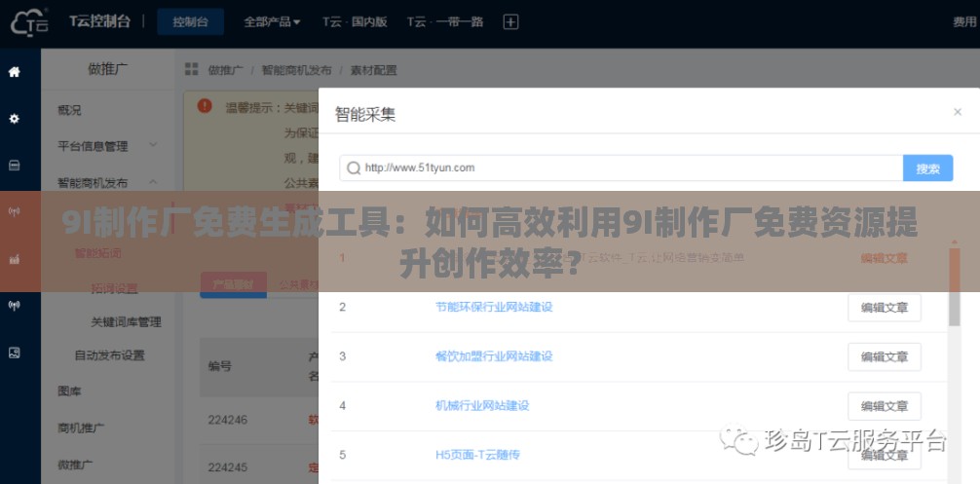Open 餐饮加盟行业网站建设 link
Viewport: 980px width, 484px height.
[x=494, y=356]
